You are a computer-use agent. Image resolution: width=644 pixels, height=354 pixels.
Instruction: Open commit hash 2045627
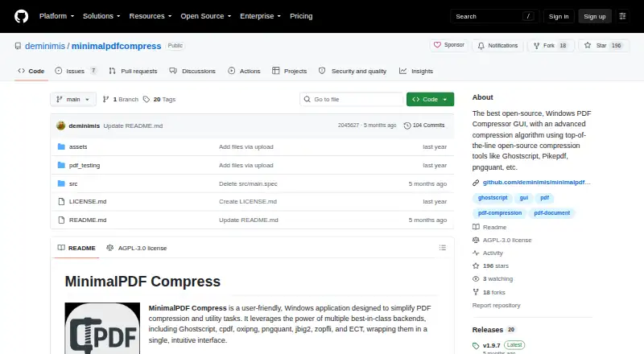point(349,126)
